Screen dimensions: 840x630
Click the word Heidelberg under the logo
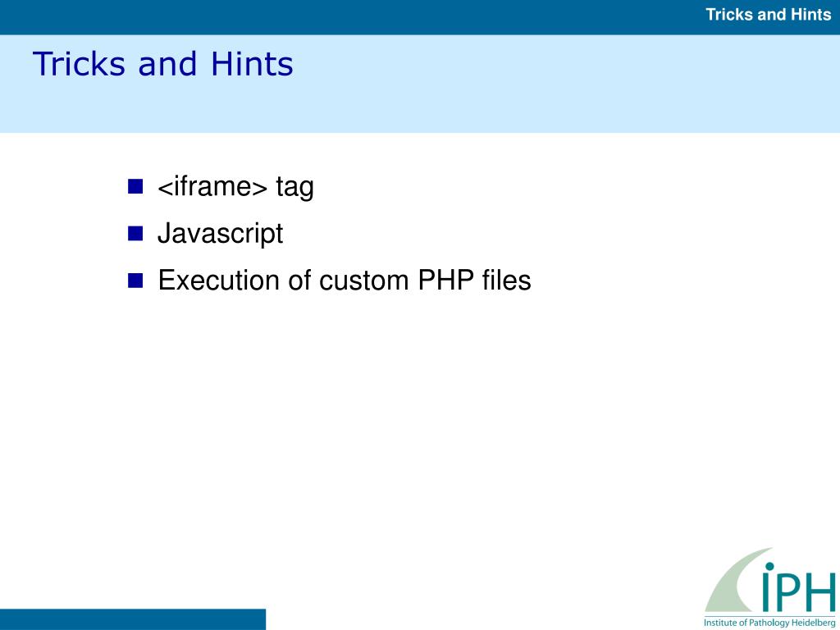[x=813, y=623]
